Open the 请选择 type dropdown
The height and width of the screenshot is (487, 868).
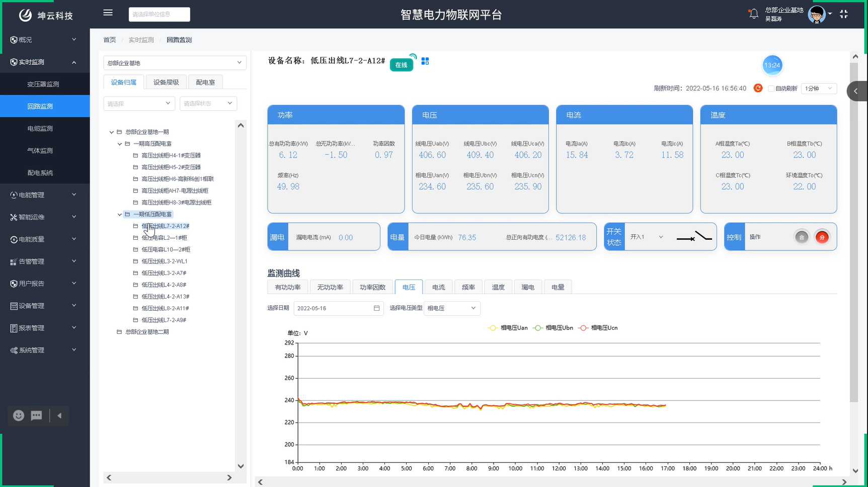click(x=139, y=103)
